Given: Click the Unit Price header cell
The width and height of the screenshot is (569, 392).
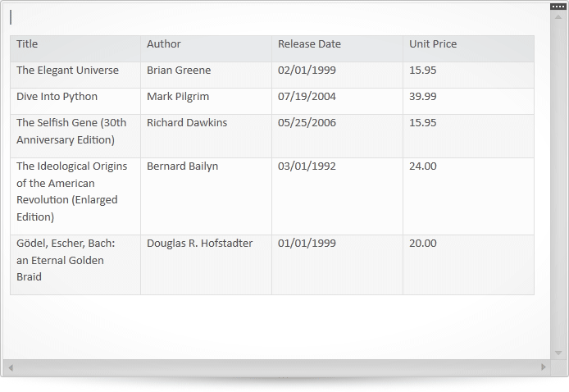Looking at the screenshot, I should point(468,48).
